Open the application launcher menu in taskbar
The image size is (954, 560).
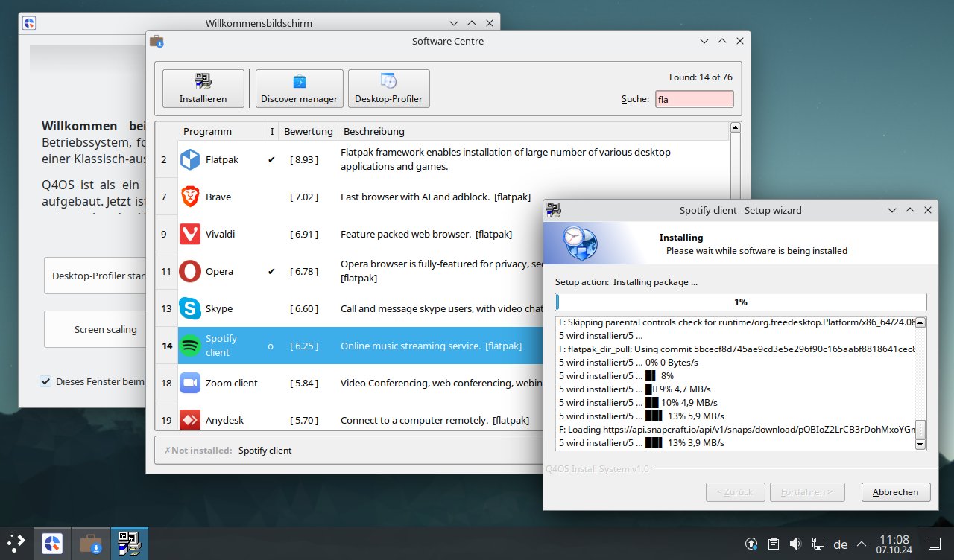tap(16, 543)
